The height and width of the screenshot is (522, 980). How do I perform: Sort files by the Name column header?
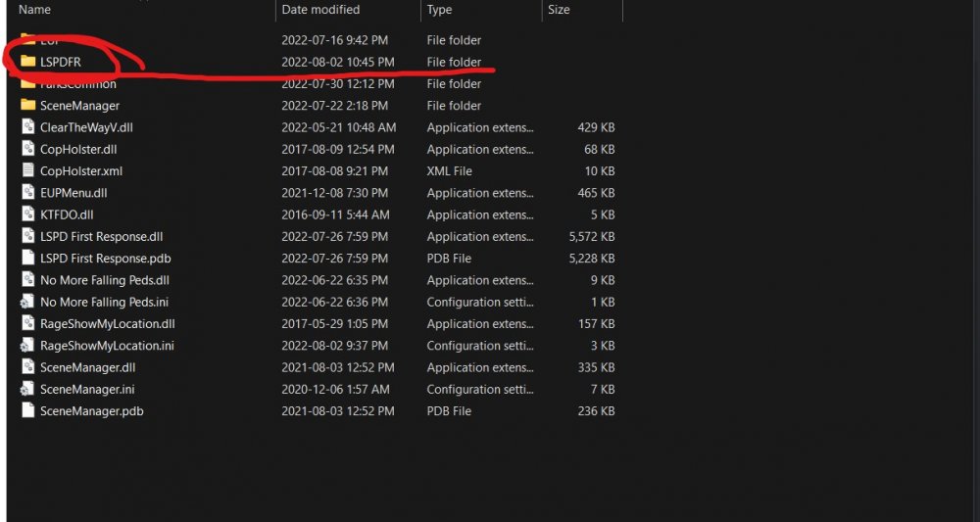tap(35, 10)
